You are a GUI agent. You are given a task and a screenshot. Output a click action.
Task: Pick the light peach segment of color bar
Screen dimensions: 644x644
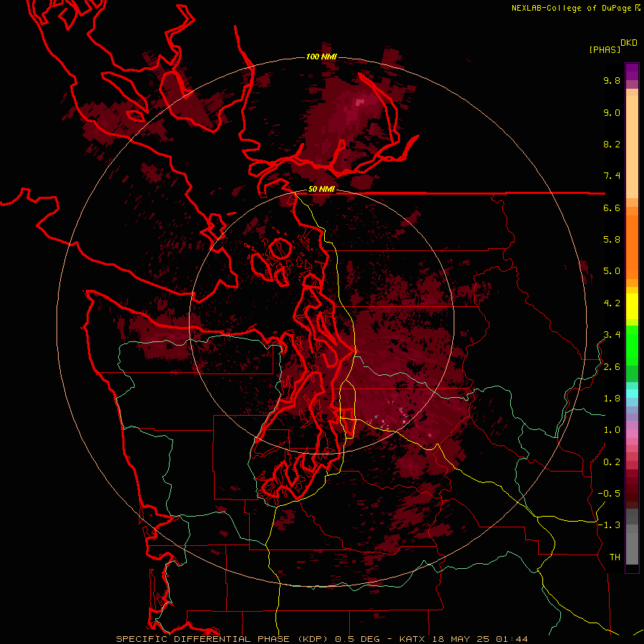(x=632, y=147)
